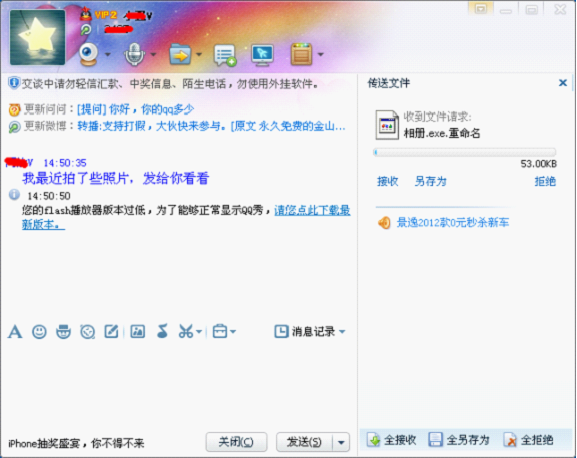Open the emoticon smiley picker
The width and height of the screenshot is (577, 458).
click(x=39, y=331)
